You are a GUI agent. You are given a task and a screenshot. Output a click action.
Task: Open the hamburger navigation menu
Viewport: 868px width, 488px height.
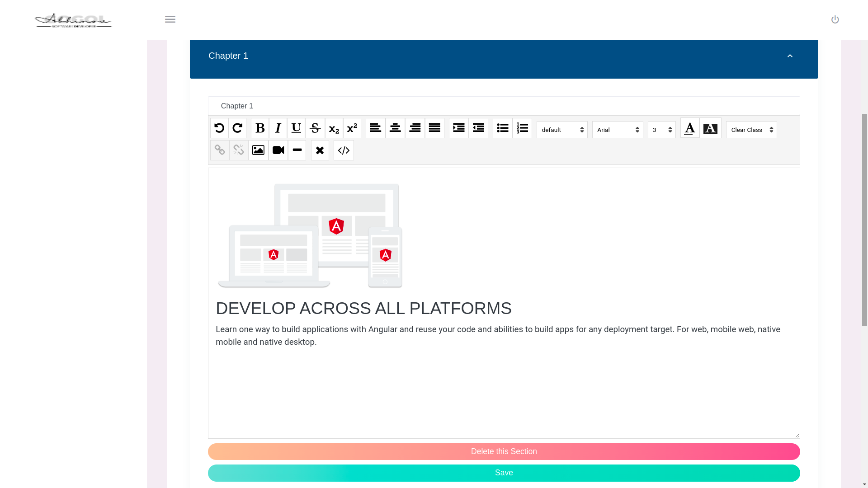coord(170,19)
